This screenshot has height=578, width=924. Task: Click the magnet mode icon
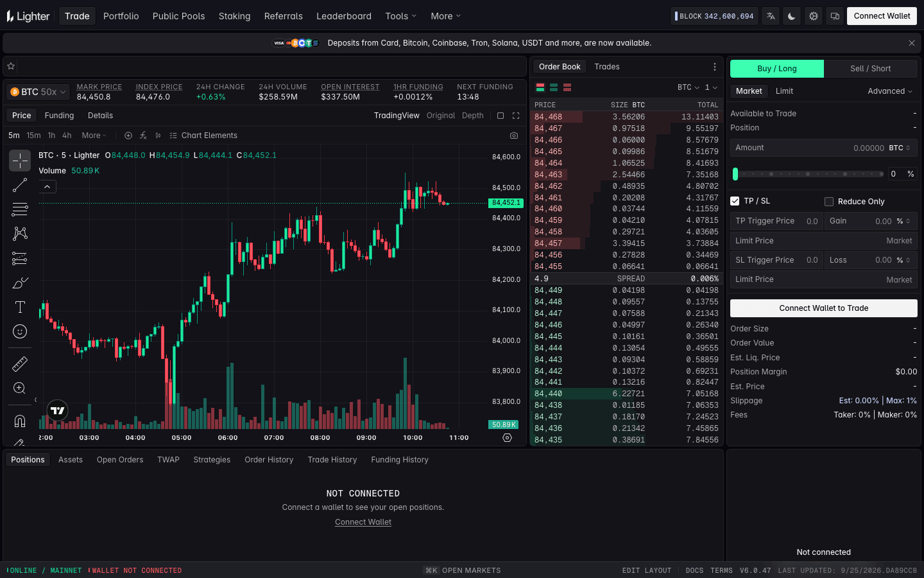(x=20, y=421)
